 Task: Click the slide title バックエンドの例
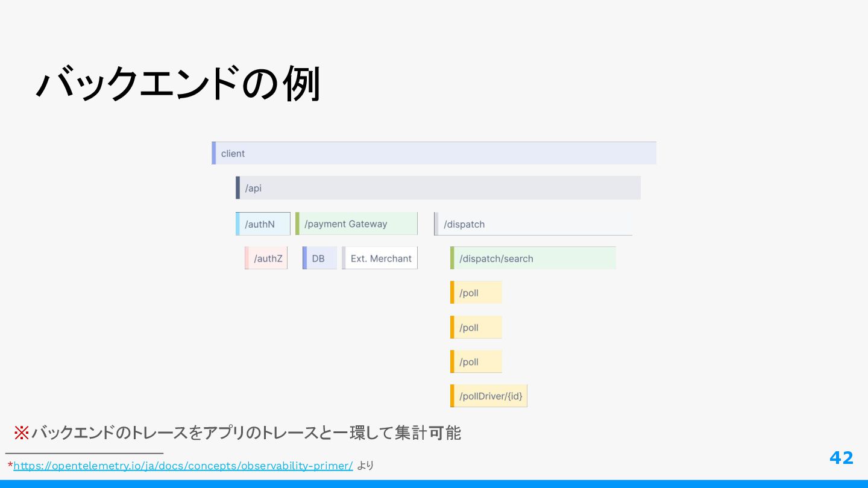[178, 83]
